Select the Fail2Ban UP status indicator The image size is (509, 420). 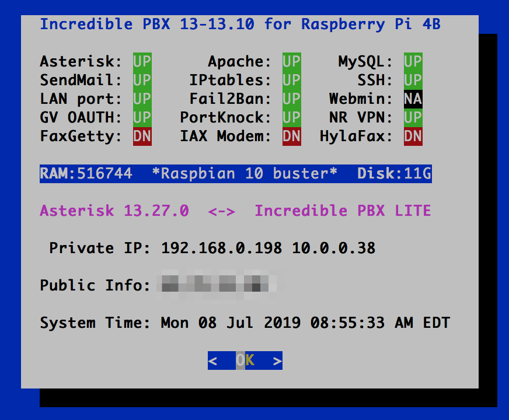(291, 99)
